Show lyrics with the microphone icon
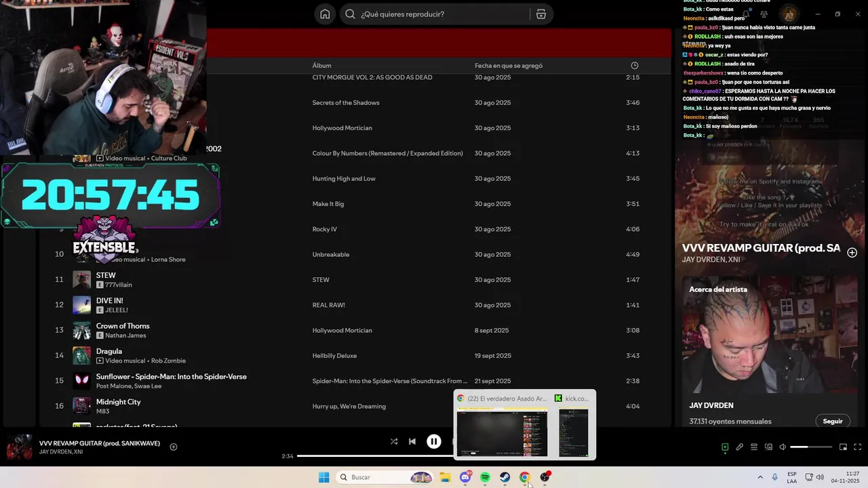The width and height of the screenshot is (868, 488). (x=740, y=447)
